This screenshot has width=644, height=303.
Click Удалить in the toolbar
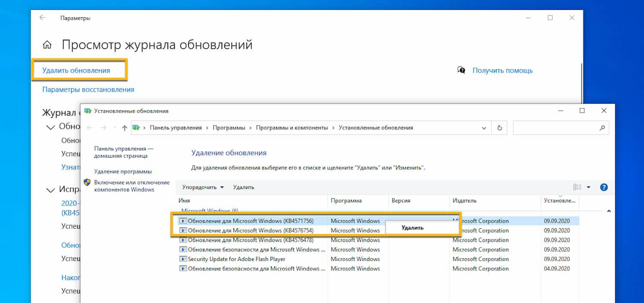pyautogui.click(x=243, y=187)
